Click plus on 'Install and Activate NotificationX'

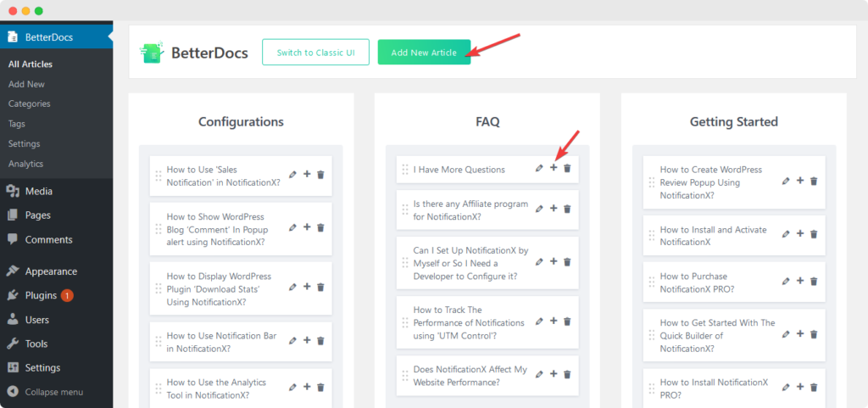(800, 233)
